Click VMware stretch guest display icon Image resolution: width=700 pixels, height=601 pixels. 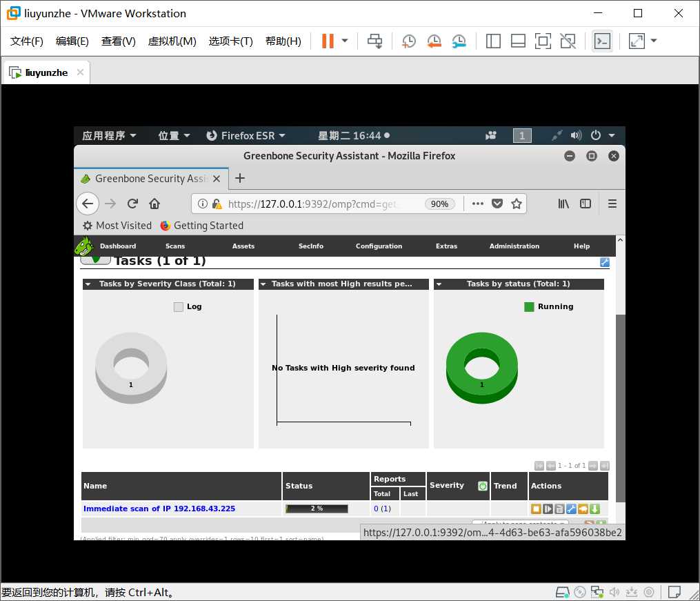point(637,41)
